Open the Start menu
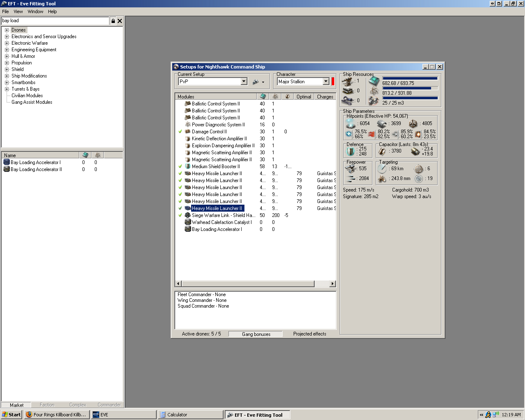 click(x=11, y=415)
